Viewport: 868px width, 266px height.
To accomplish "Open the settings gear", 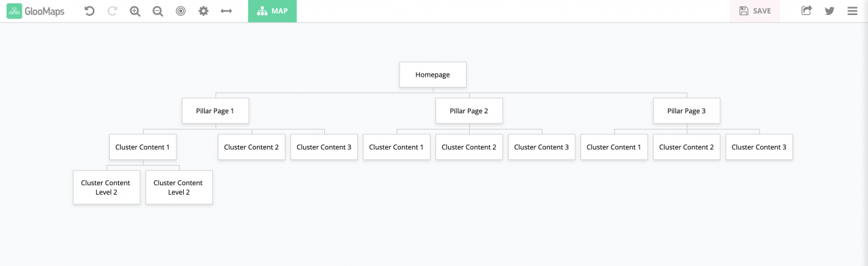I will (x=203, y=11).
